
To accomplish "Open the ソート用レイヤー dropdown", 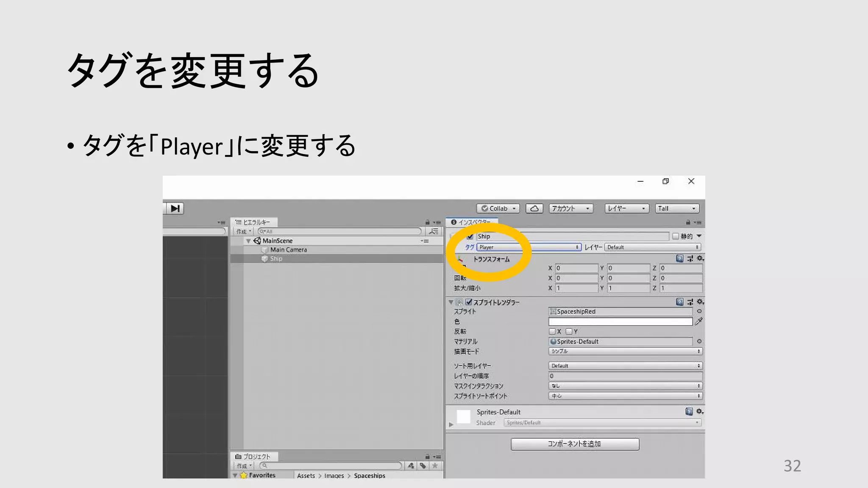I will [x=626, y=366].
